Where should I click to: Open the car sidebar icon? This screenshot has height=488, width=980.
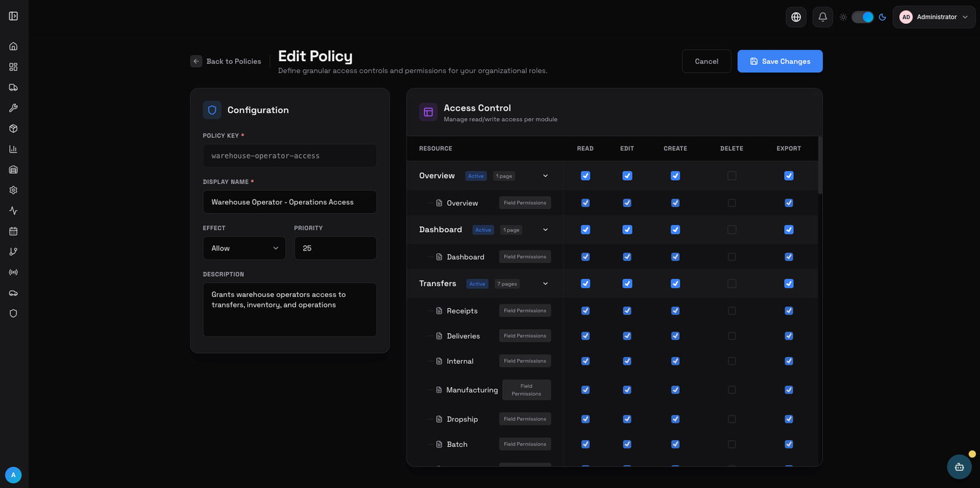click(x=13, y=293)
